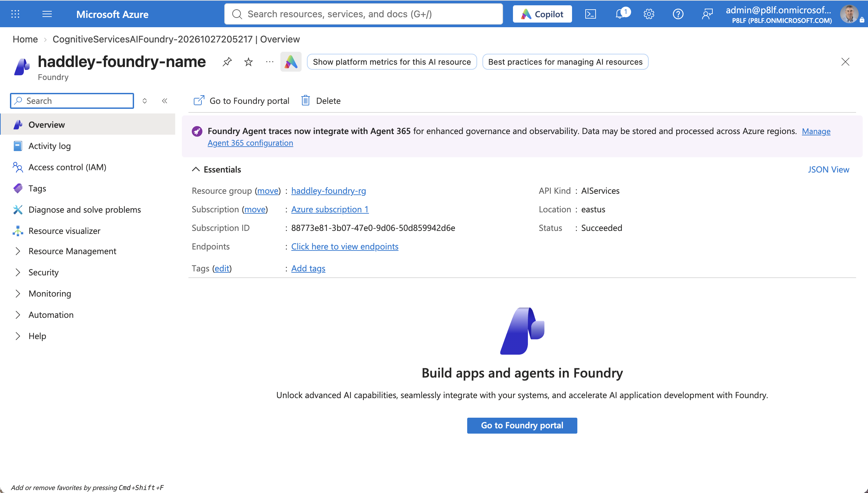
Task: Open haddley-foundry-rg resource group link
Action: (328, 191)
